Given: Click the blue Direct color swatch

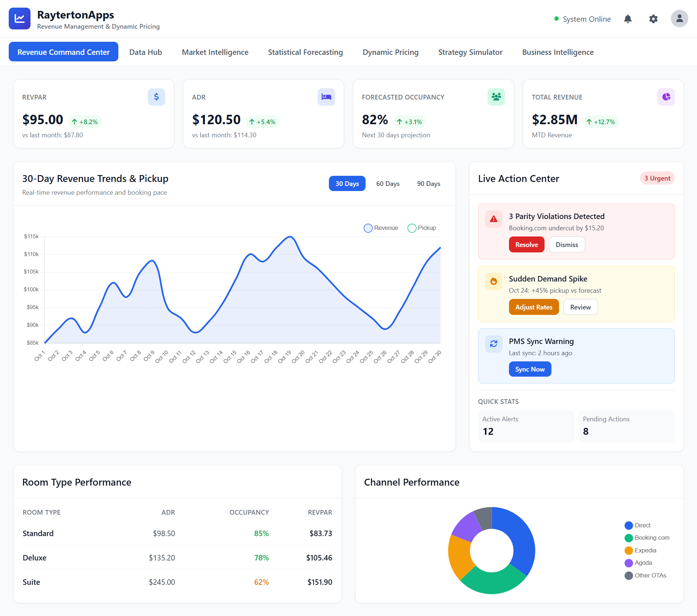Looking at the screenshot, I should pyautogui.click(x=629, y=526).
